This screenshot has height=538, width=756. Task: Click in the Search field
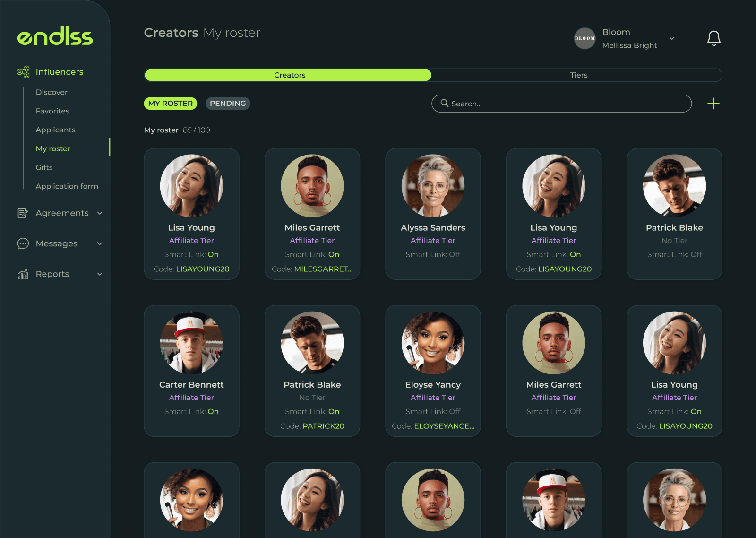pos(561,104)
